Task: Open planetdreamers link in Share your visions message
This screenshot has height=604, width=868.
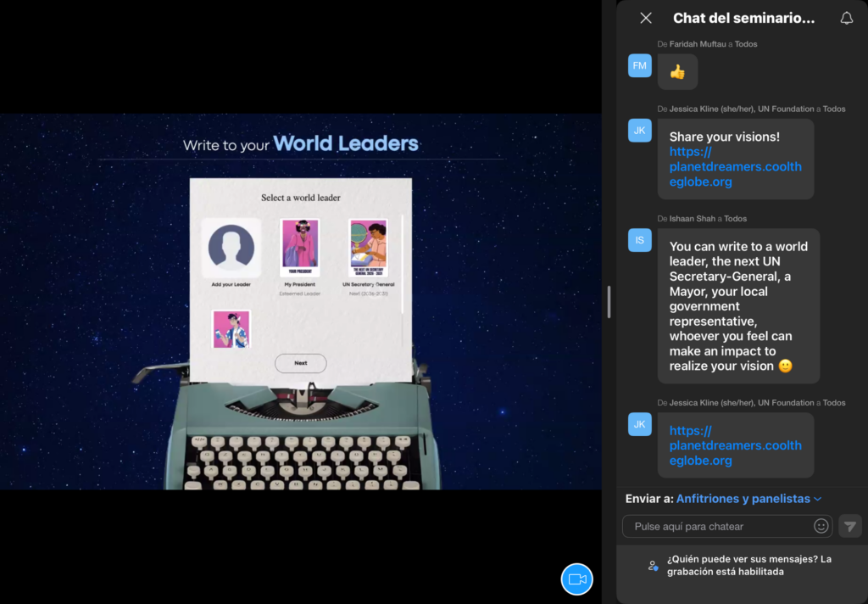Action: click(x=734, y=167)
